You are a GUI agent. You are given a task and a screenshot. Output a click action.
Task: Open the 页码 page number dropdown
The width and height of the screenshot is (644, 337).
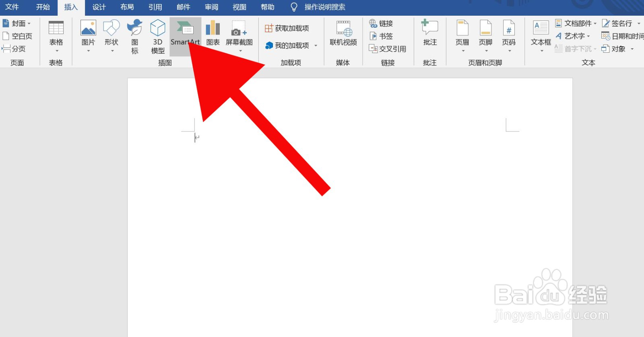[x=509, y=37]
